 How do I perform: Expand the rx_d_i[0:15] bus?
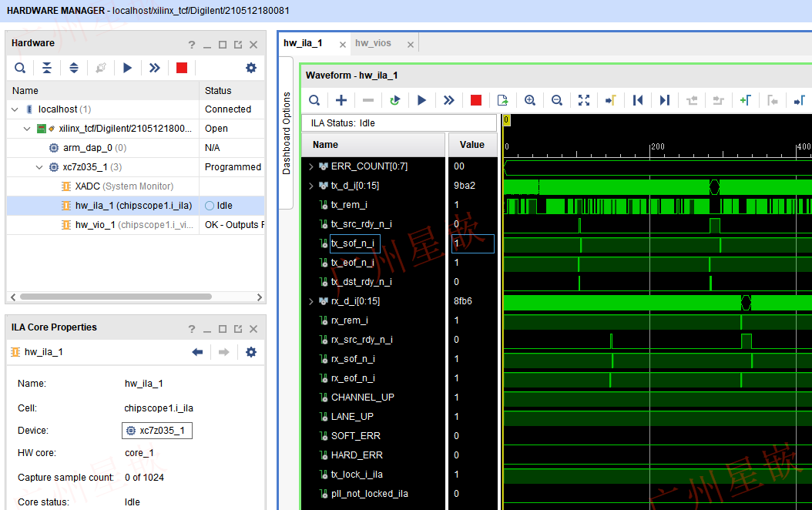click(310, 300)
